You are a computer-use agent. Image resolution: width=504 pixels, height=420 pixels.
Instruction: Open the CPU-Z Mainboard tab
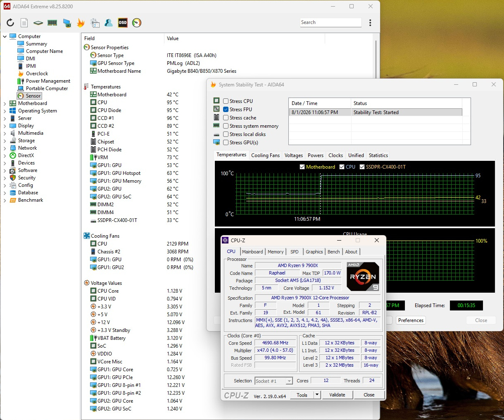tap(252, 252)
